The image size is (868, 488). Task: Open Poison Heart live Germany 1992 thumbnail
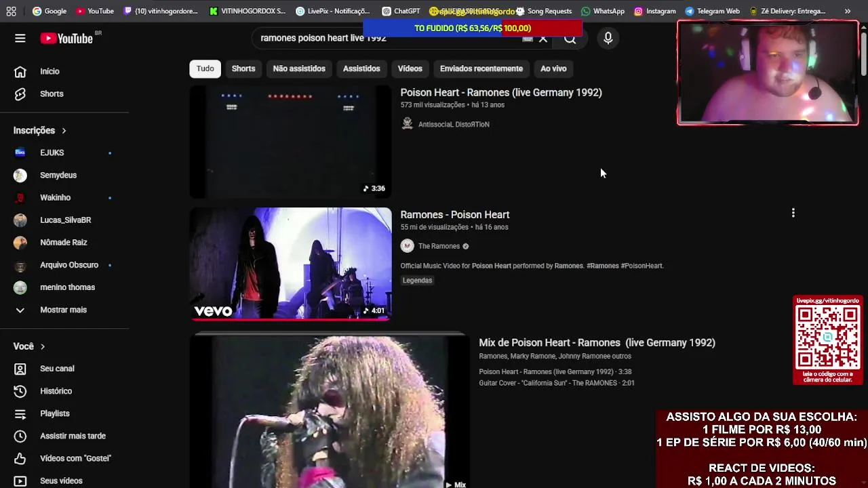click(x=290, y=142)
